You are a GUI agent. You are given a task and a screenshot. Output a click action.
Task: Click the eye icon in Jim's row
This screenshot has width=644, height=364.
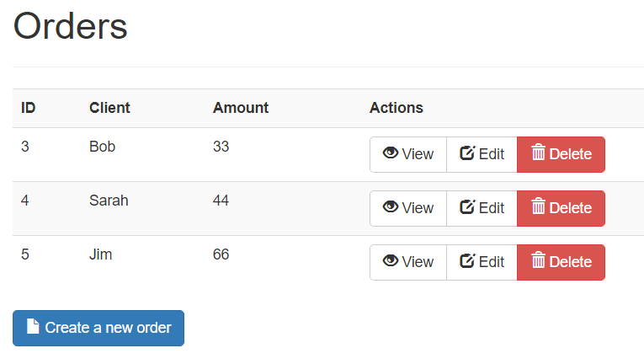click(x=391, y=261)
